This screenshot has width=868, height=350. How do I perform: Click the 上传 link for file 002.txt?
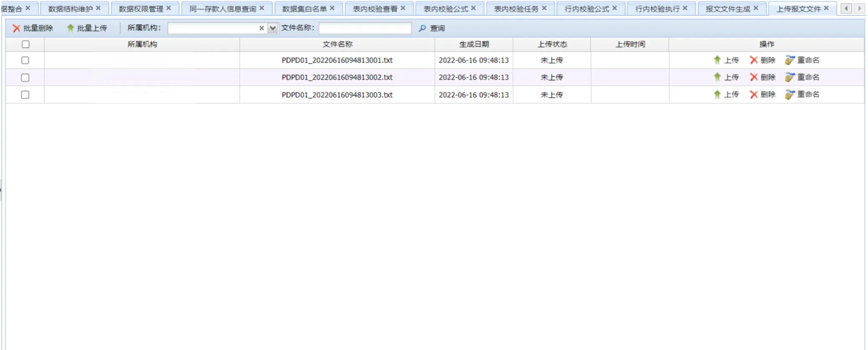[731, 77]
